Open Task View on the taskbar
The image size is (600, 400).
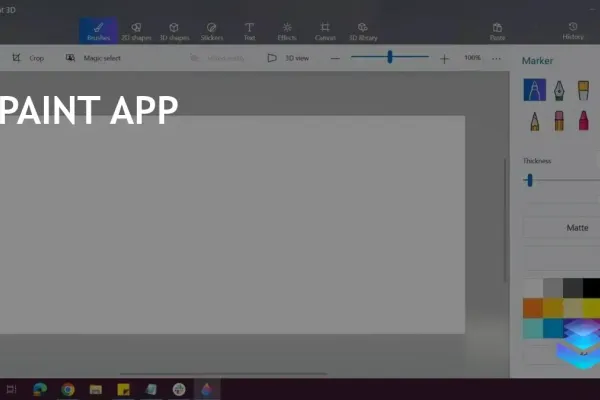pos(11,389)
